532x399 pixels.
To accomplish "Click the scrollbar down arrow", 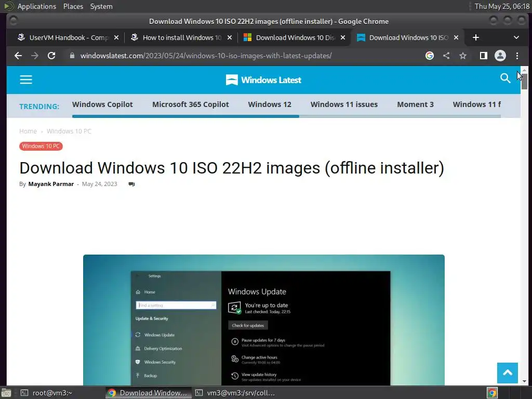I will [524, 381].
